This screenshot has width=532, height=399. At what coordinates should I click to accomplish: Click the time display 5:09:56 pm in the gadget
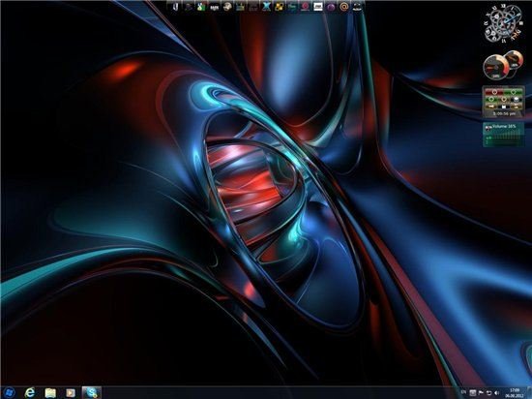click(x=504, y=113)
